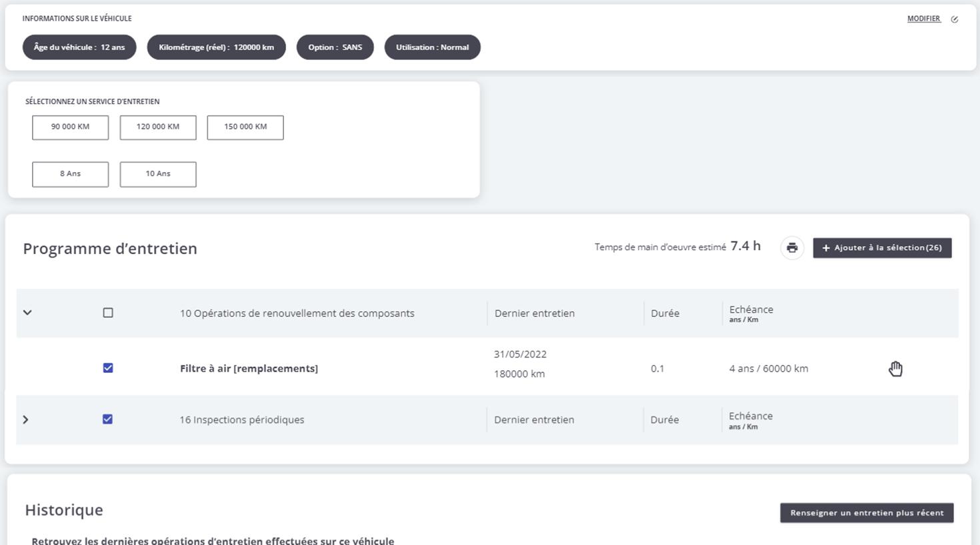This screenshot has height=545, width=980.
Task: Click Renseigner un entretien plus récent
Action: (x=867, y=513)
